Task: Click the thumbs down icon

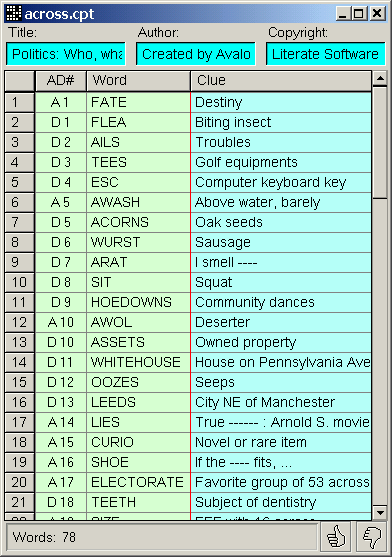Action: point(371,537)
